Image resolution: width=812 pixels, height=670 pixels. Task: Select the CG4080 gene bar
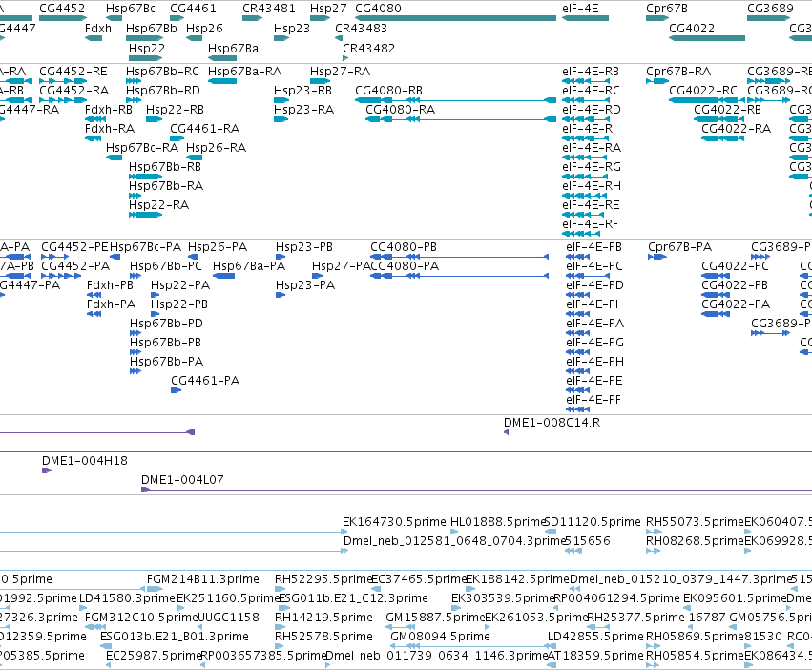[456, 18]
